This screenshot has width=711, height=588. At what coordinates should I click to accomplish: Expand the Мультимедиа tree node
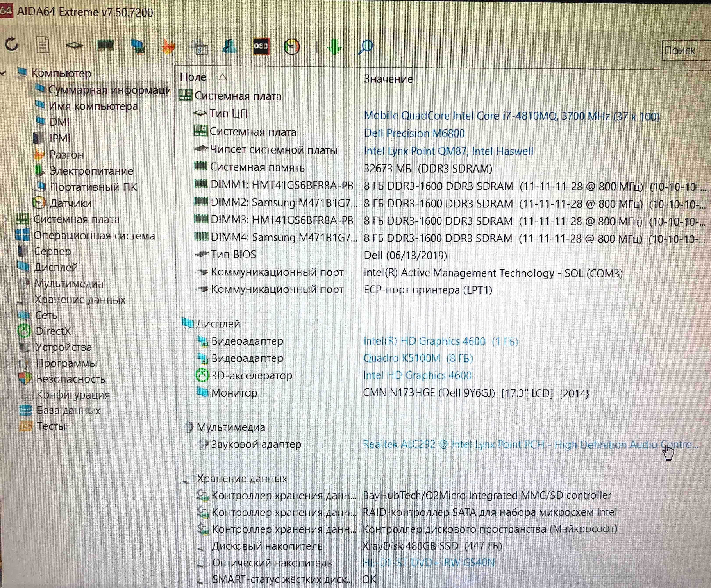(x=6, y=283)
